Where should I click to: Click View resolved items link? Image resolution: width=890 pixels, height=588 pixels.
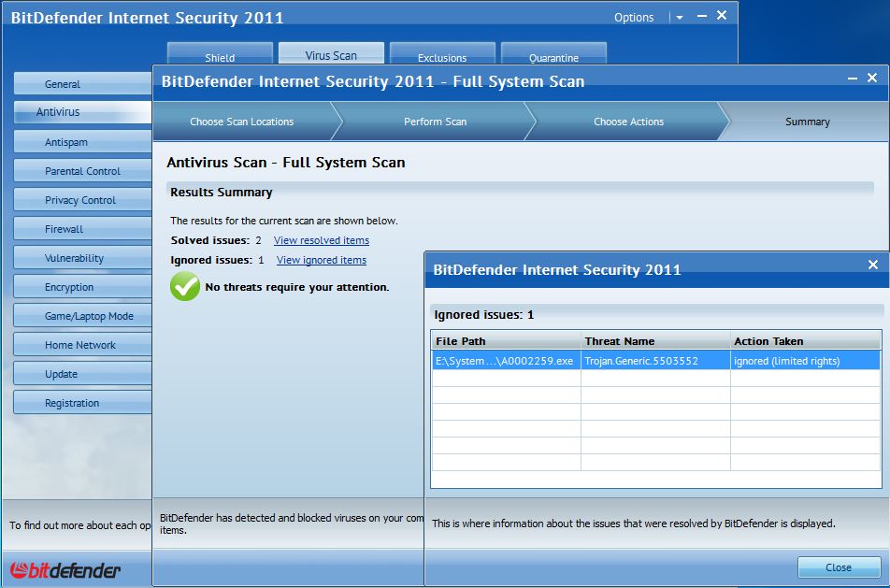tap(322, 240)
